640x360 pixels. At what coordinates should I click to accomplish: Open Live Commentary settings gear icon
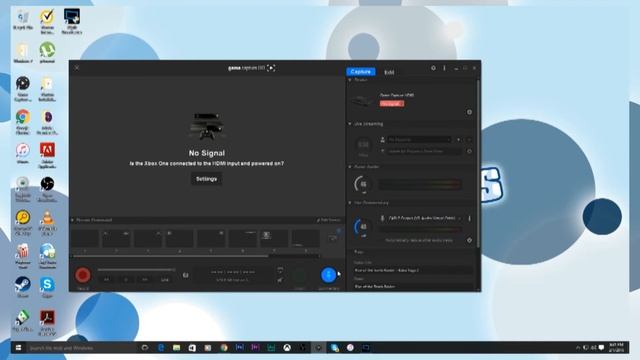coord(469,240)
